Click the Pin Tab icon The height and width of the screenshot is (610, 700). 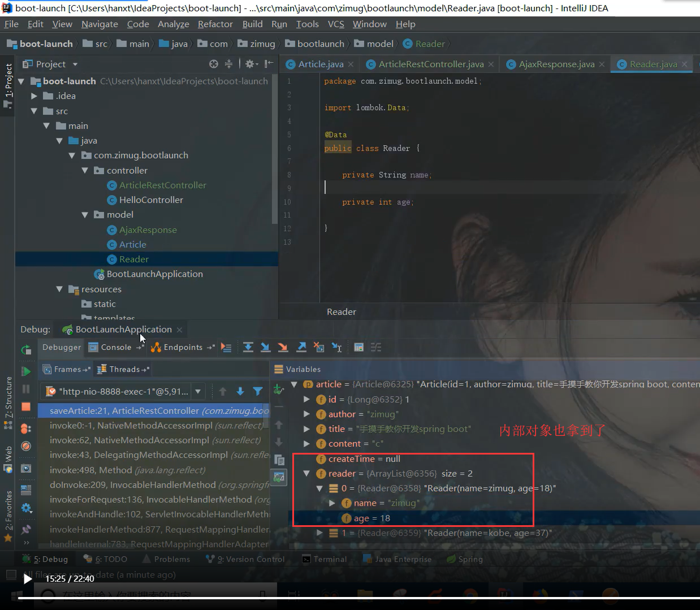point(26,529)
